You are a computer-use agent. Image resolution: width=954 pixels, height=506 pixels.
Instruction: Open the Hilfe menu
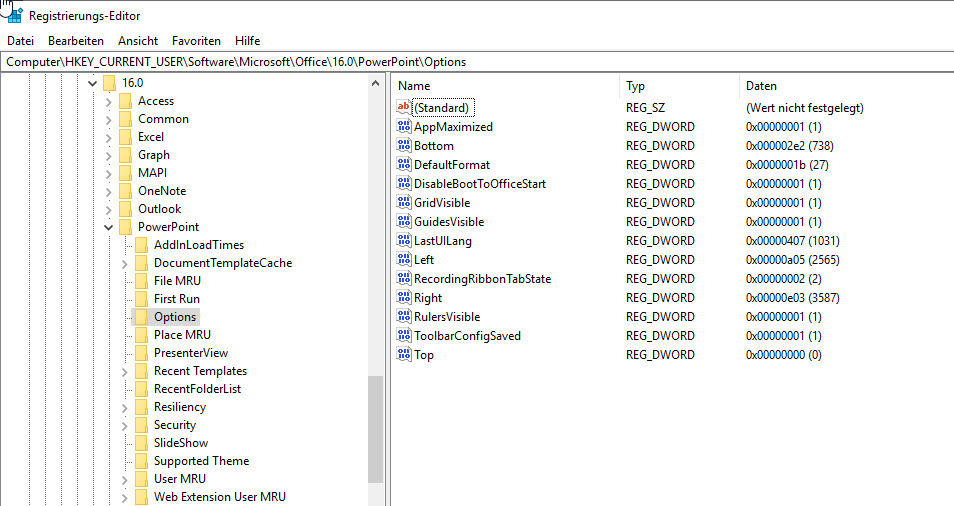pyautogui.click(x=248, y=41)
